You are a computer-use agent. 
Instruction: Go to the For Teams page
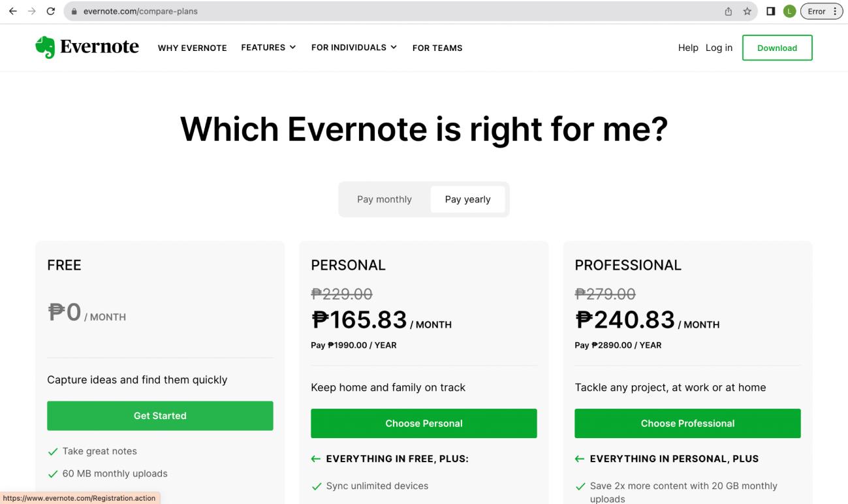point(437,48)
